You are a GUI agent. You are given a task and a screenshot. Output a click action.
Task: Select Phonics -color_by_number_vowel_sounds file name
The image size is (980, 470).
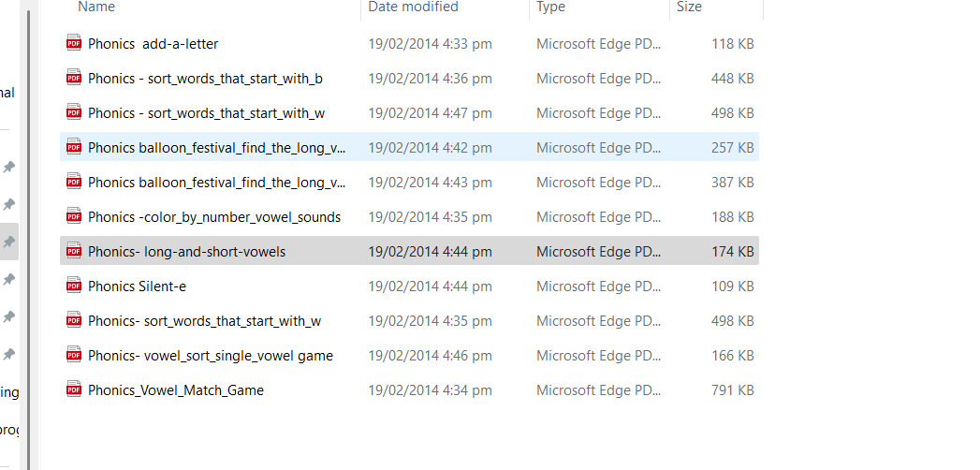(x=214, y=217)
